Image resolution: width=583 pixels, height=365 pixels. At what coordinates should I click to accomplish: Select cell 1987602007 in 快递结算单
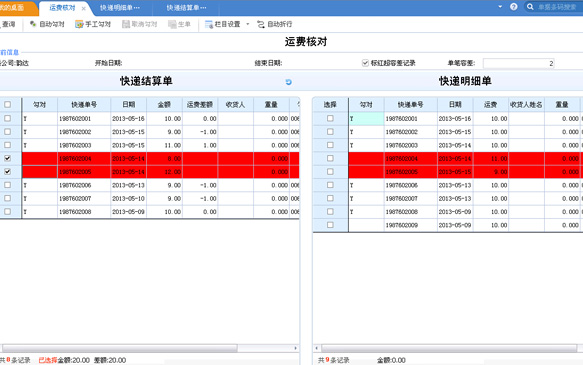coord(84,198)
